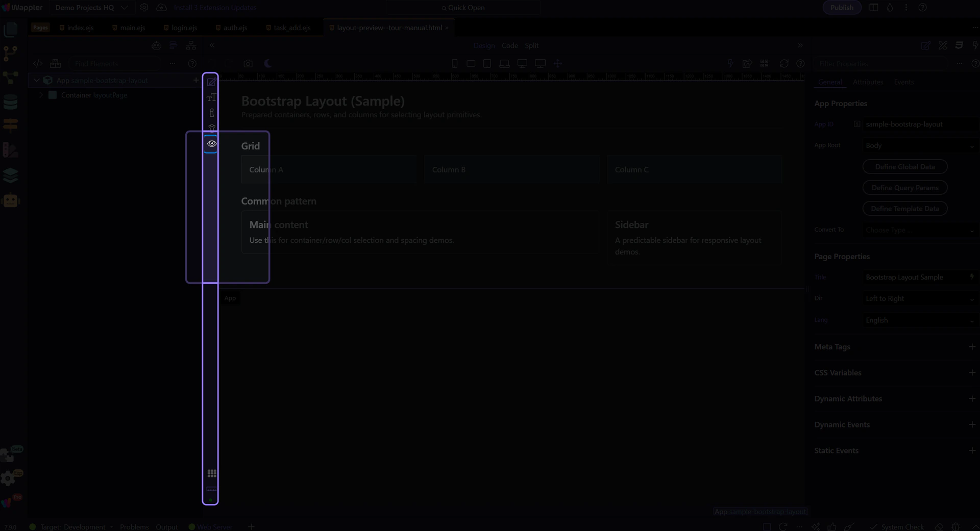Open the Demo Projects HQ project dropdown

pyautogui.click(x=91, y=8)
